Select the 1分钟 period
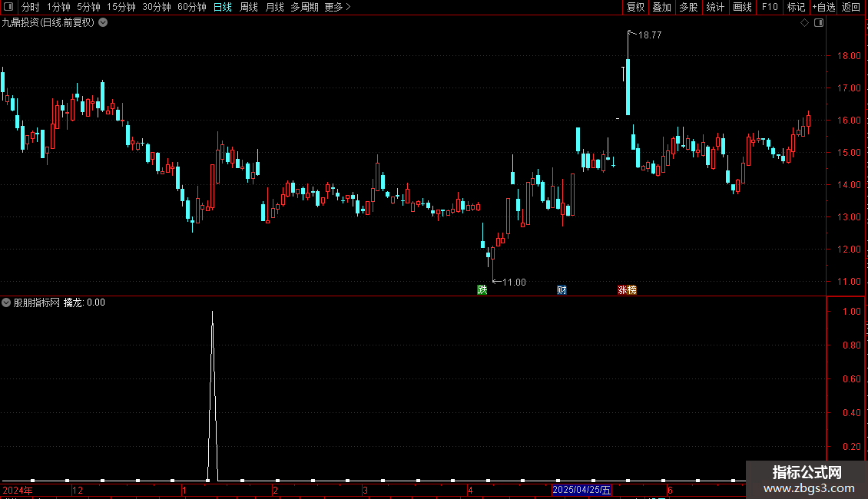This screenshot has width=868, height=499. tap(58, 7)
